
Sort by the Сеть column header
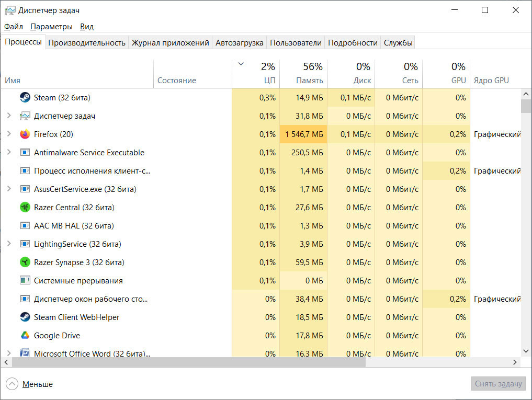[x=399, y=74]
